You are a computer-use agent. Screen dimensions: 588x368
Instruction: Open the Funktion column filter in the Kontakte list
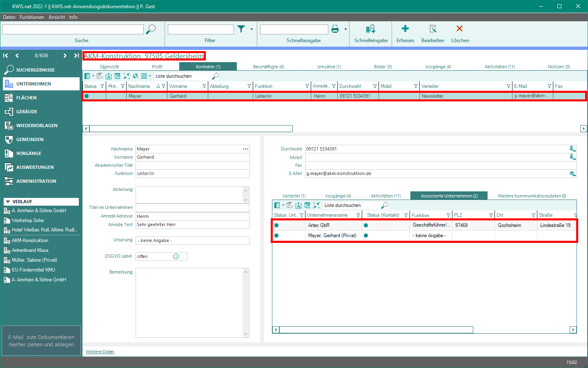coord(307,86)
